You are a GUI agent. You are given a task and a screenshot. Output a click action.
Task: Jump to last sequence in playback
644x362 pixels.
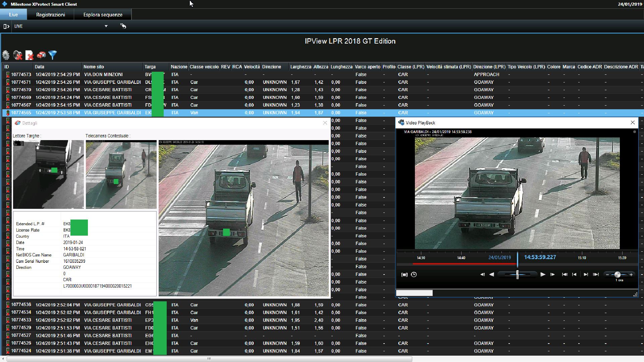tap(596, 275)
